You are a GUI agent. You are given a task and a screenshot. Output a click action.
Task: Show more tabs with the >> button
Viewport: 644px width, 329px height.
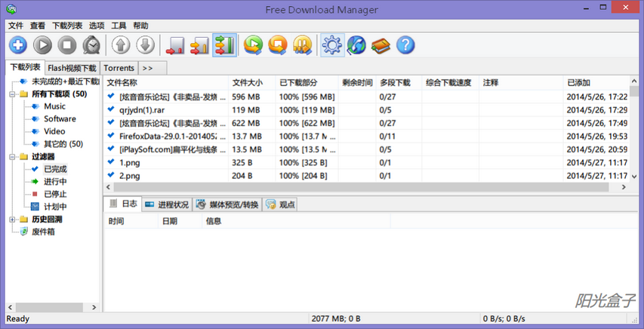tap(153, 68)
